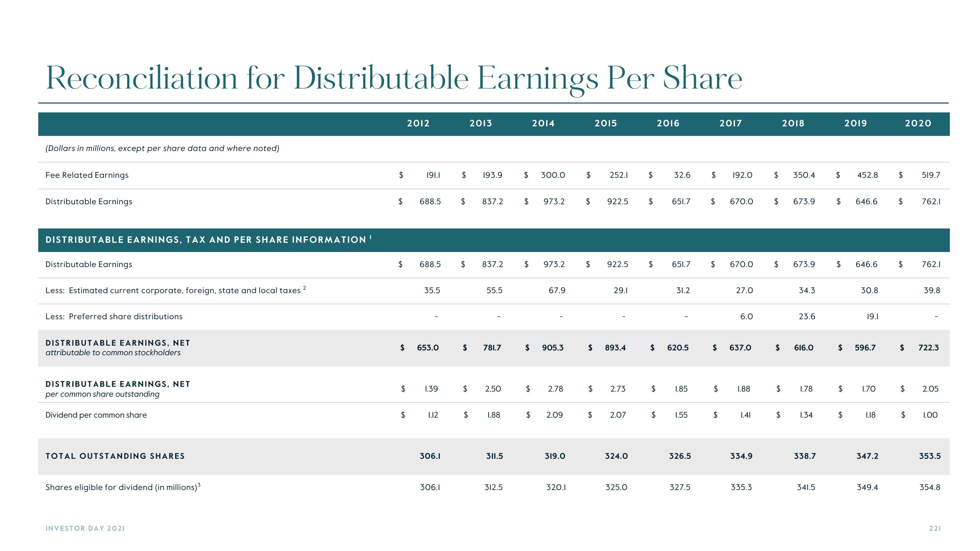Click Fee Related Earnings value 32.6
The width and height of the screenshot is (980, 551).
pos(682,175)
